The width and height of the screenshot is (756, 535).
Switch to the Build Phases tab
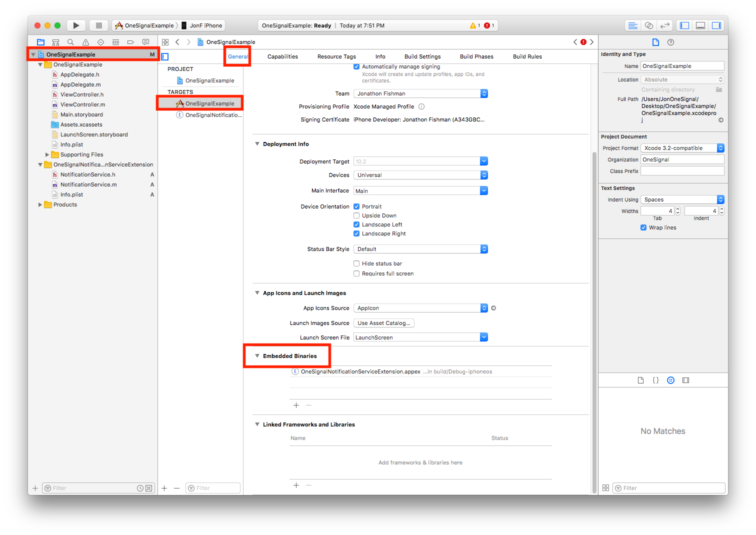tap(476, 56)
